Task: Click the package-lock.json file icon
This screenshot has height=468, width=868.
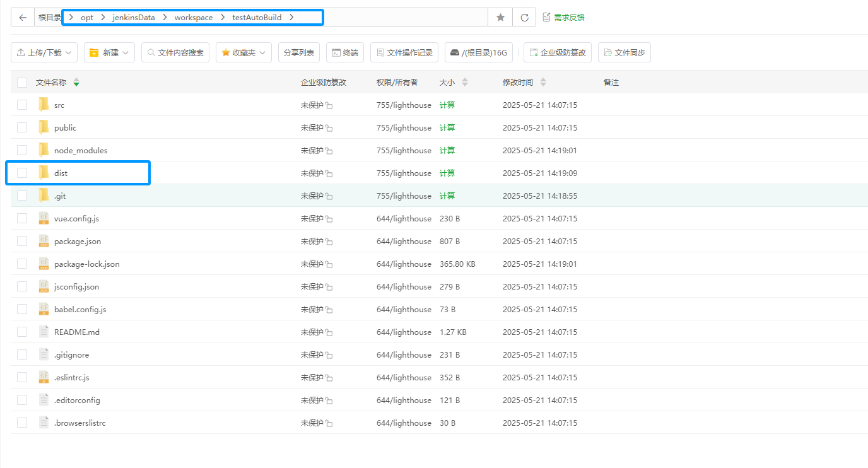Action: (x=44, y=264)
